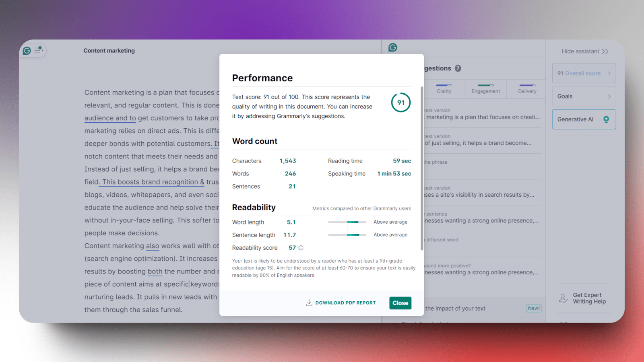Click the Words count value 246
The width and height of the screenshot is (644, 362).
click(290, 174)
